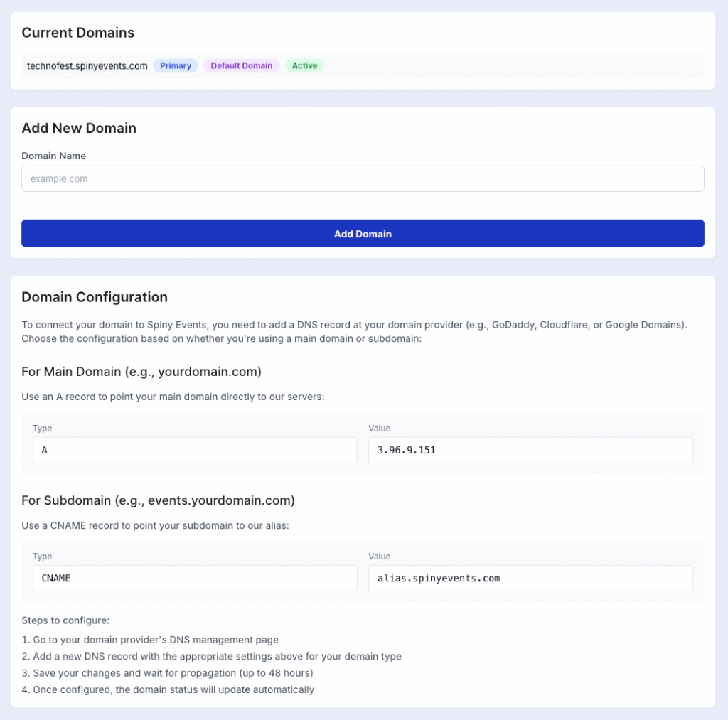The height and width of the screenshot is (720, 728).
Task: Select the A record Type field
Action: [x=195, y=450]
